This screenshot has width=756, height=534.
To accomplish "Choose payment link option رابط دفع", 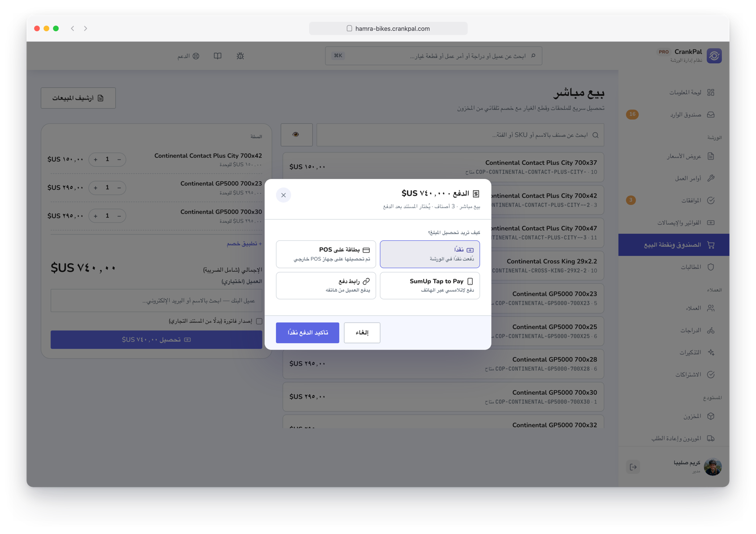I will (x=326, y=285).
